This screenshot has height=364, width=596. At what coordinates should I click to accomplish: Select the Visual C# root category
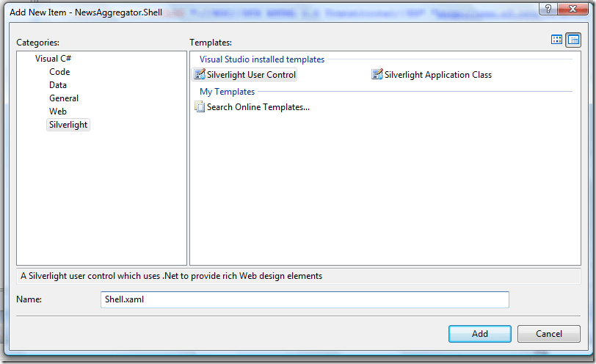(x=53, y=59)
